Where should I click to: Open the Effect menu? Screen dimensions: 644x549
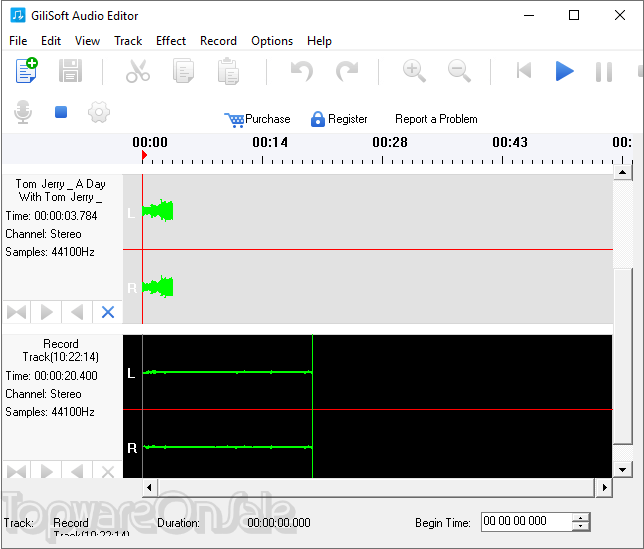171,41
